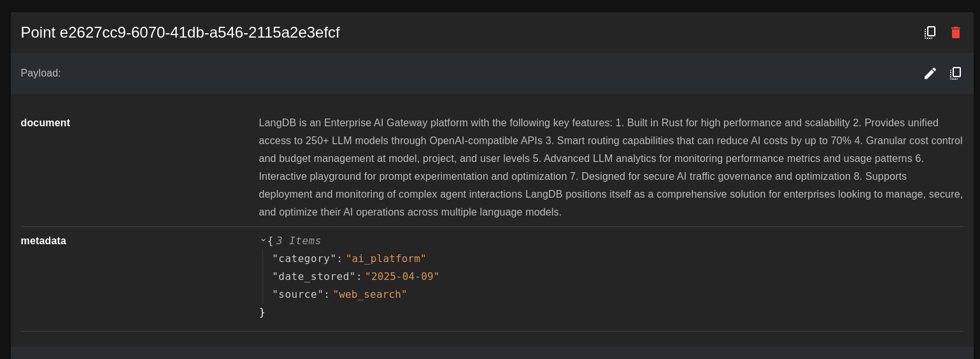Viewport: 980px width, 359px height.
Task: Click the "web_search" source value
Action: (x=369, y=295)
